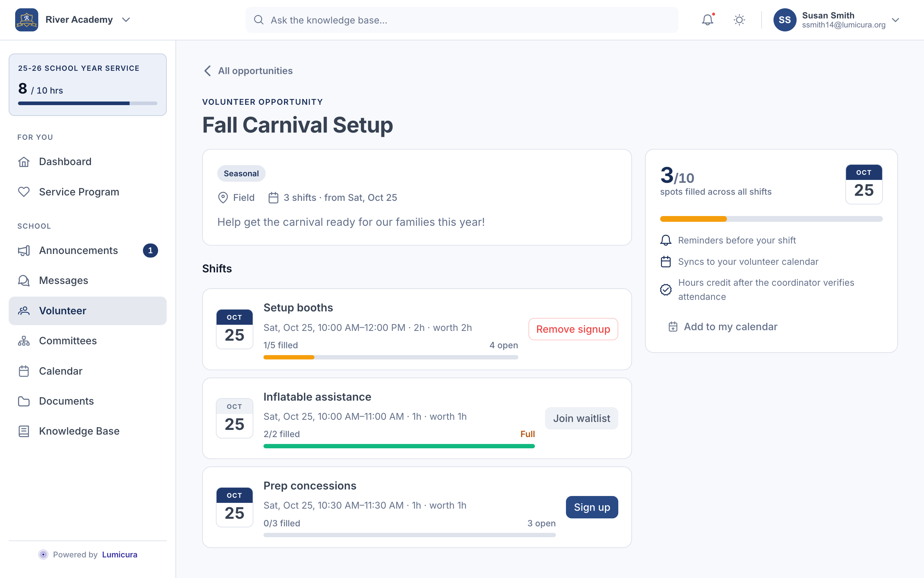Click the Lumicura logo icon in footer
This screenshot has height=578, width=924.
pos(44,554)
